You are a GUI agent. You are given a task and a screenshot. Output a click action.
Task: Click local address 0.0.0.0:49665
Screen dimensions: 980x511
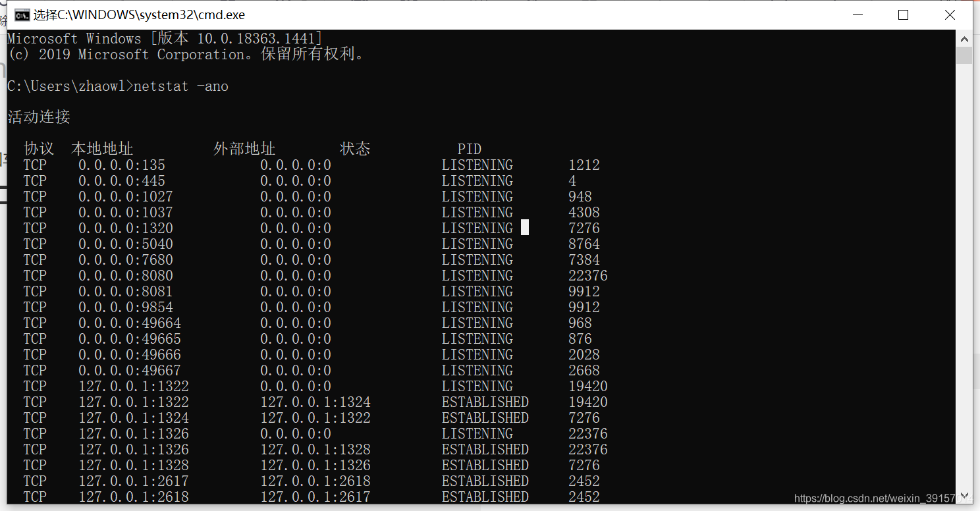(130, 338)
